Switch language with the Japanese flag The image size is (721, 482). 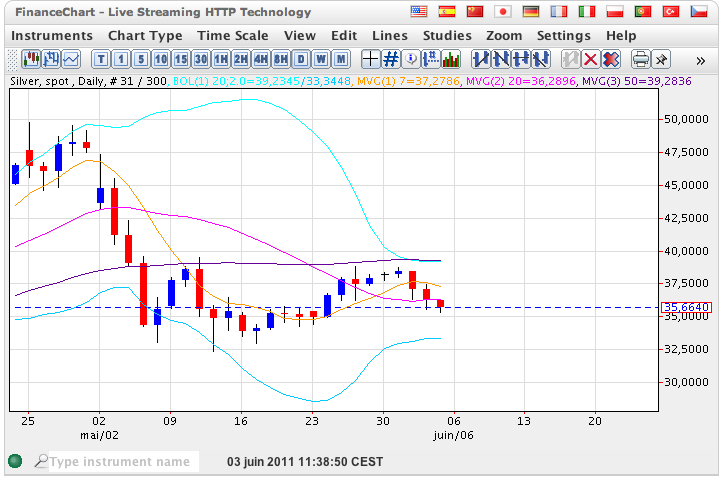[503, 12]
